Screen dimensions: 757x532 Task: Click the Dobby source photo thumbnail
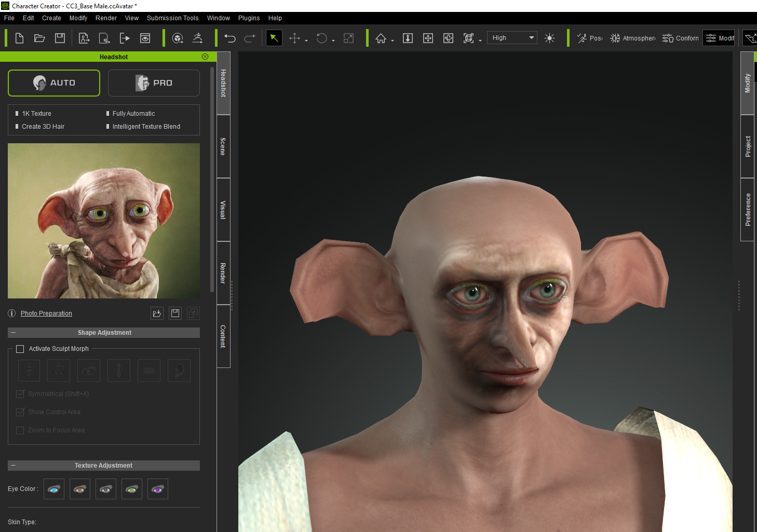pyautogui.click(x=104, y=221)
